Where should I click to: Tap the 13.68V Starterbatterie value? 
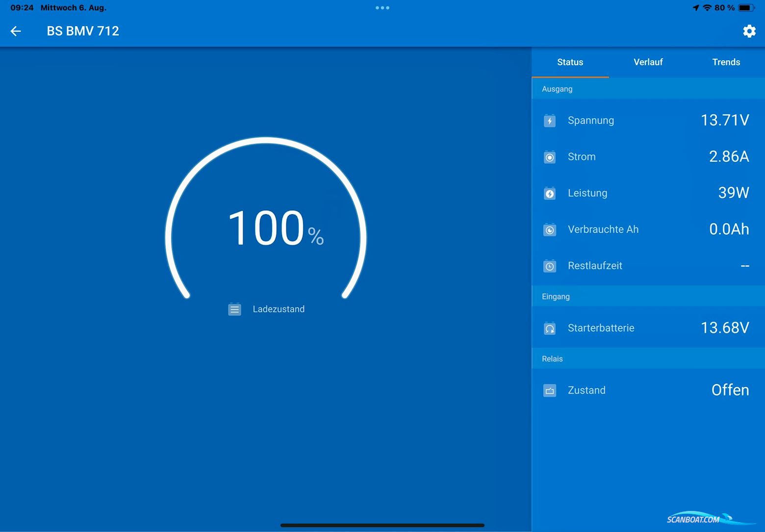click(724, 328)
